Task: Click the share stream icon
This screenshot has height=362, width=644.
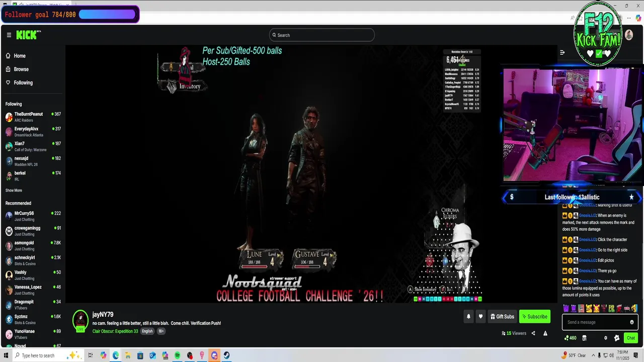Action: click(x=533, y=333)
